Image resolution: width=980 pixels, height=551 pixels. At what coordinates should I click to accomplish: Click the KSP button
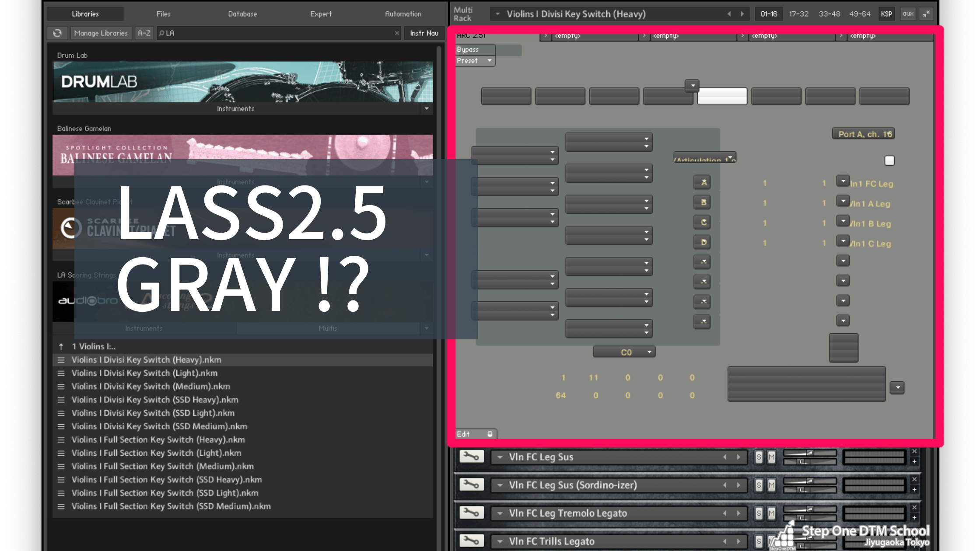(886, 14)
